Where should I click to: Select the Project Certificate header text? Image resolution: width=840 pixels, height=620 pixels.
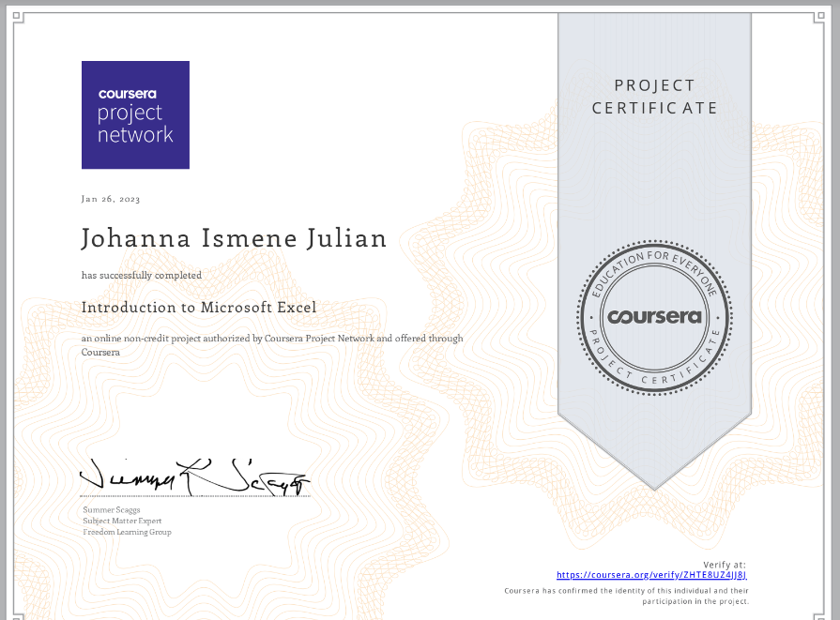654,97
